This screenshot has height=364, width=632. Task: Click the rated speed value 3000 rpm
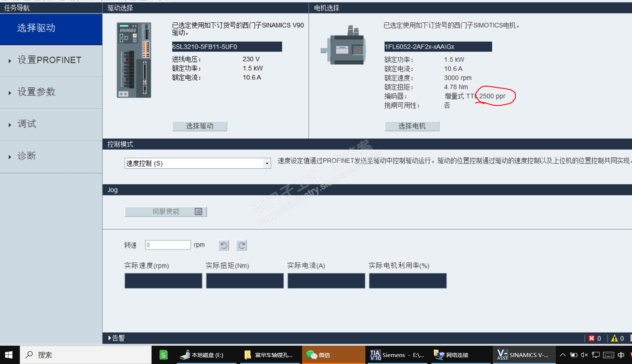(x=458, y=78)
